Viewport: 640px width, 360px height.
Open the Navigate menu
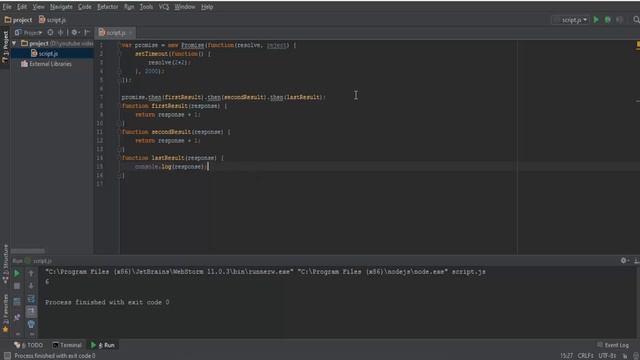(61, 7)
